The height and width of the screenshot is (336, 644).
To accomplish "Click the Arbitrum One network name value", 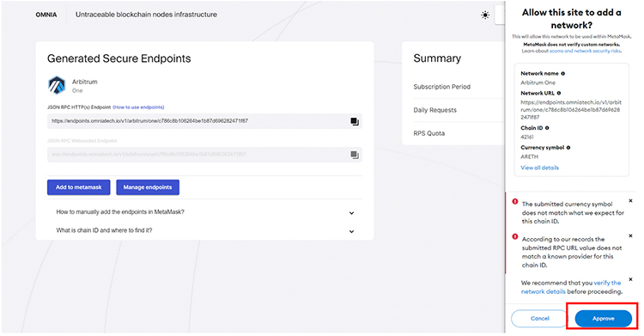I will pyautogui.click(x=538, y=82).
